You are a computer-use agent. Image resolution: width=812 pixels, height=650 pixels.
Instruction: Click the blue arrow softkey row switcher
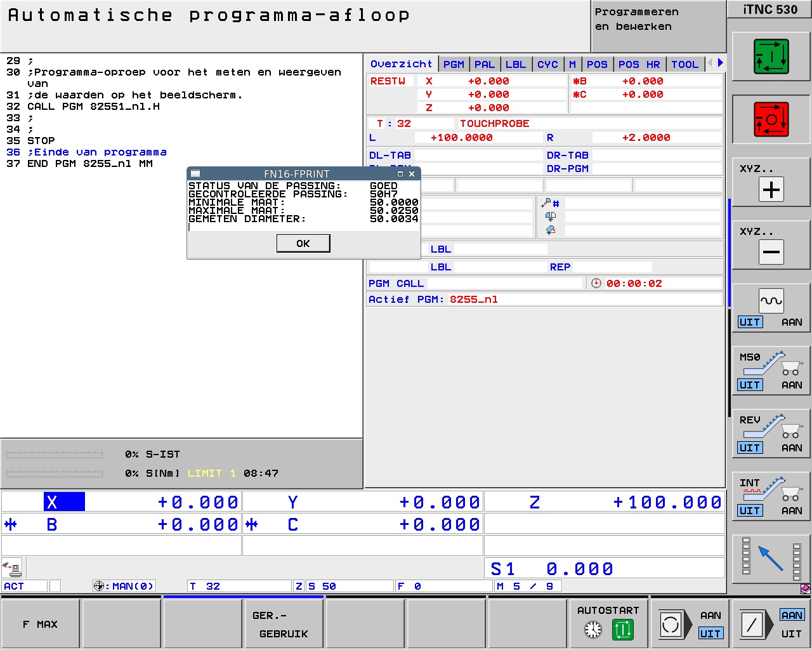point(771,559)
